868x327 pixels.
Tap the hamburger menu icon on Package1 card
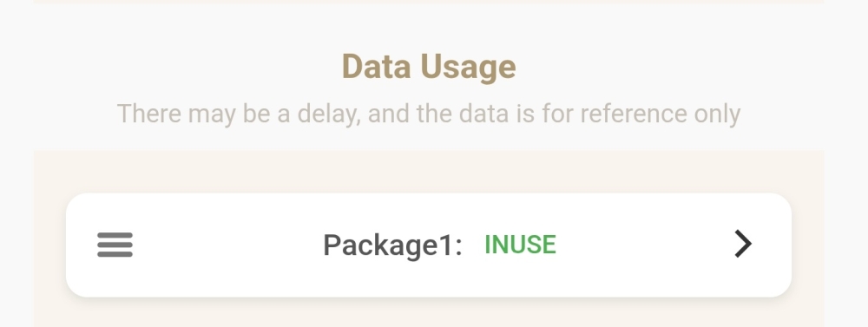click(x=115, y=245)
